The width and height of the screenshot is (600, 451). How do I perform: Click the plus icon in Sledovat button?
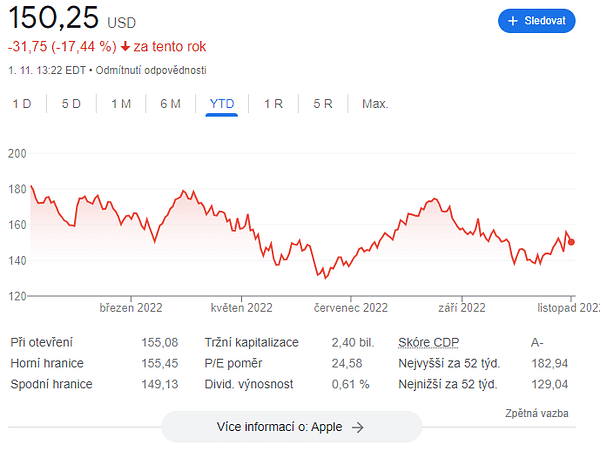tap(513, 21)
